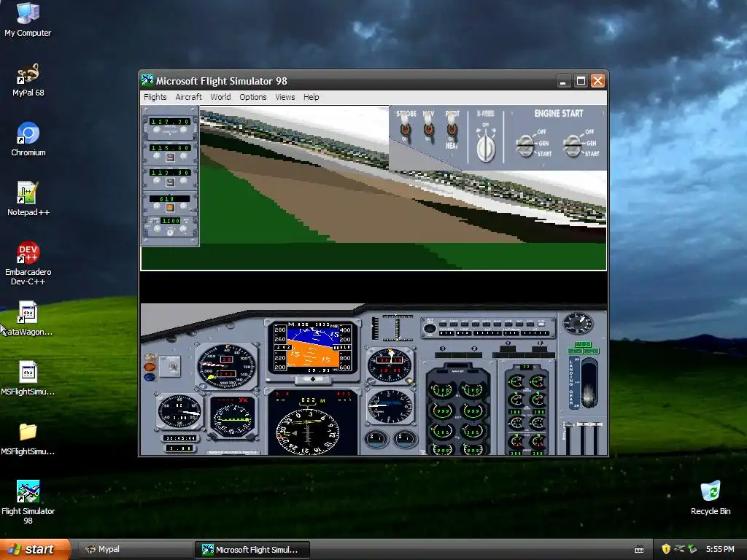Click the attitude indicator primary flight display
This screenshot has height=560, width=747.
pyautogui.click(x=312, y=349)
